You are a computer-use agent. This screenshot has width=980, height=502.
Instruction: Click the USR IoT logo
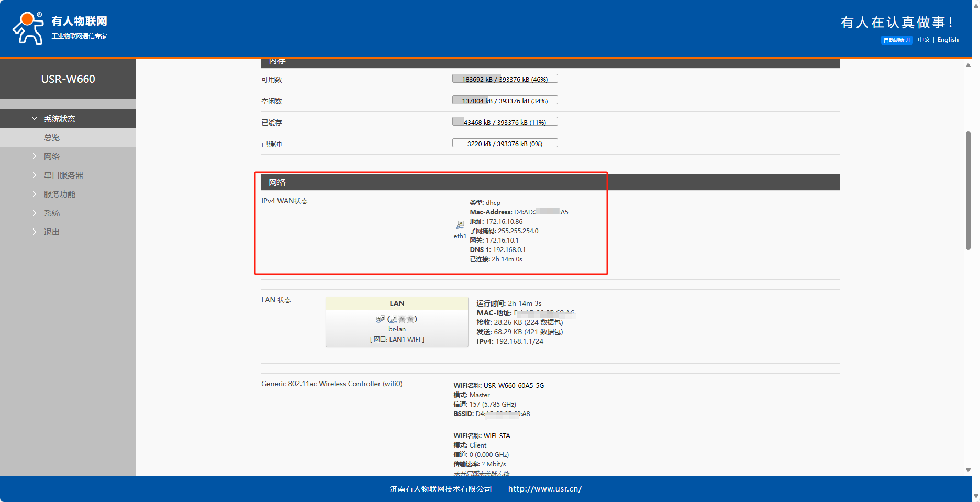pos(60,28)
